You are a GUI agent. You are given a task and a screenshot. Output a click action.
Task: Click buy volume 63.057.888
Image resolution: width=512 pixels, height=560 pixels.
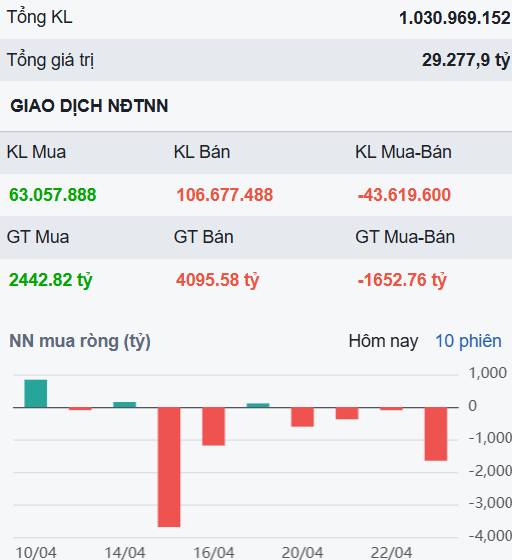tap(52, 195)
